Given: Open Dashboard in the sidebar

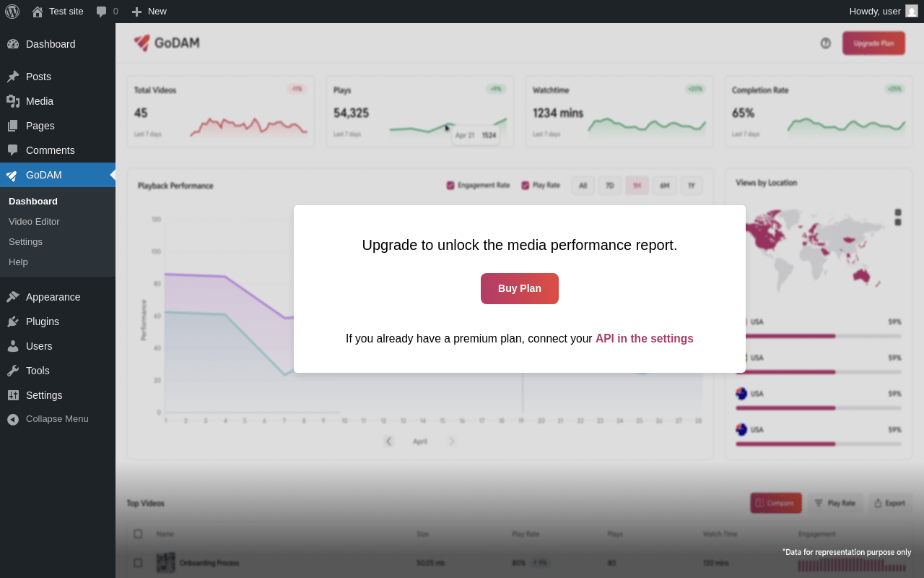Looking at the screenshot, I should [58, 44].
